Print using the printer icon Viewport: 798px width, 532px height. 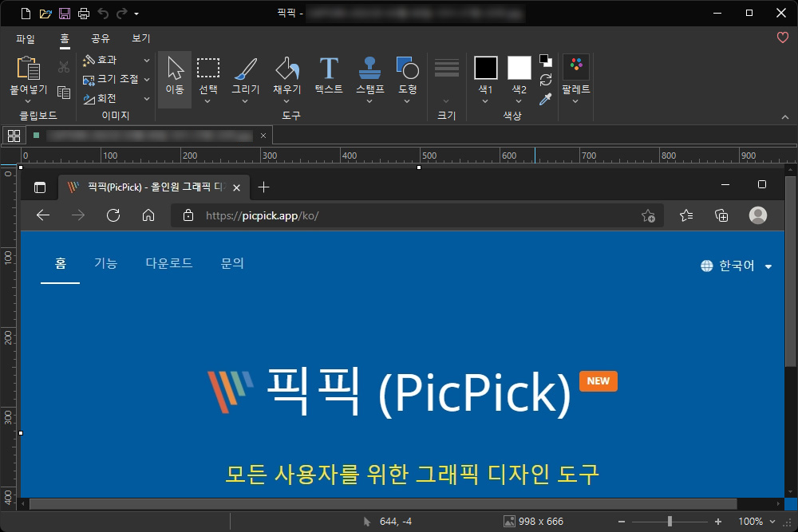(x=84, y=14)
